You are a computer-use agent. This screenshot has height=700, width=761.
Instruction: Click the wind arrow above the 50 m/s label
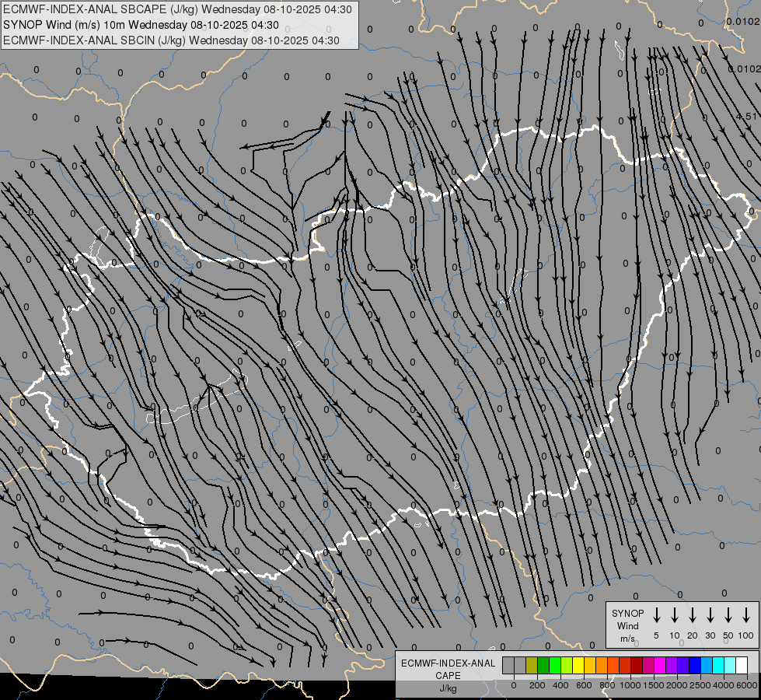tap(728, 615)
